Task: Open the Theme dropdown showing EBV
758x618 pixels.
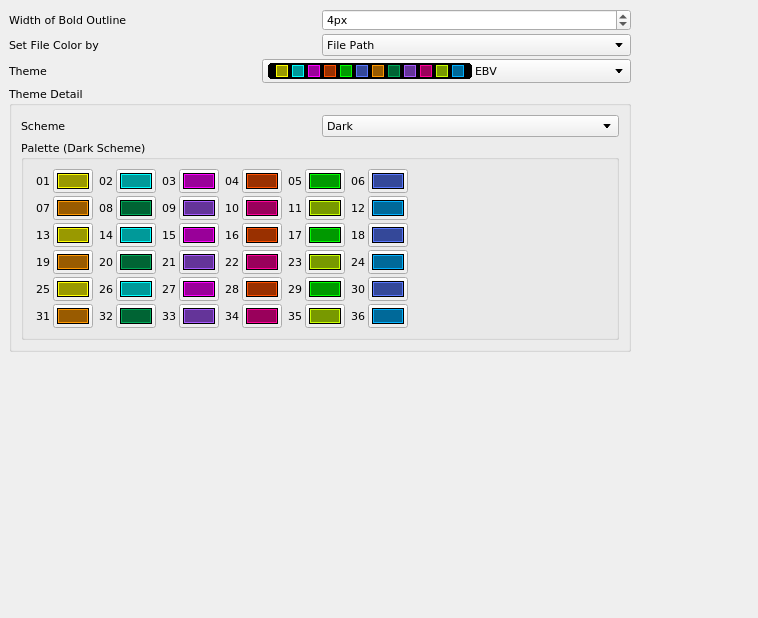Action: coord(446,71)
